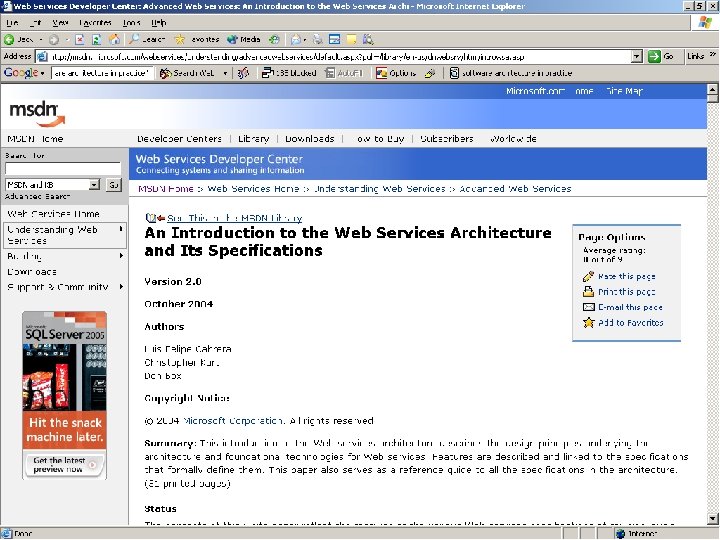Open the Favorites star toolbar button
The image size is (720, 540).
pyautogui.click(x=197, y=39)
